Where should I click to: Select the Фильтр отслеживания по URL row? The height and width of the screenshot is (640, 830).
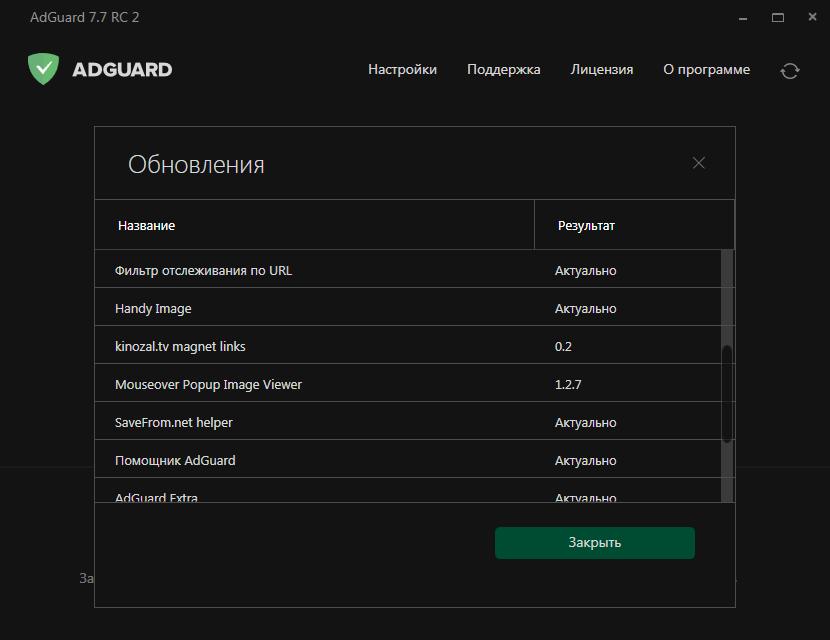click(x=300, y=269)
